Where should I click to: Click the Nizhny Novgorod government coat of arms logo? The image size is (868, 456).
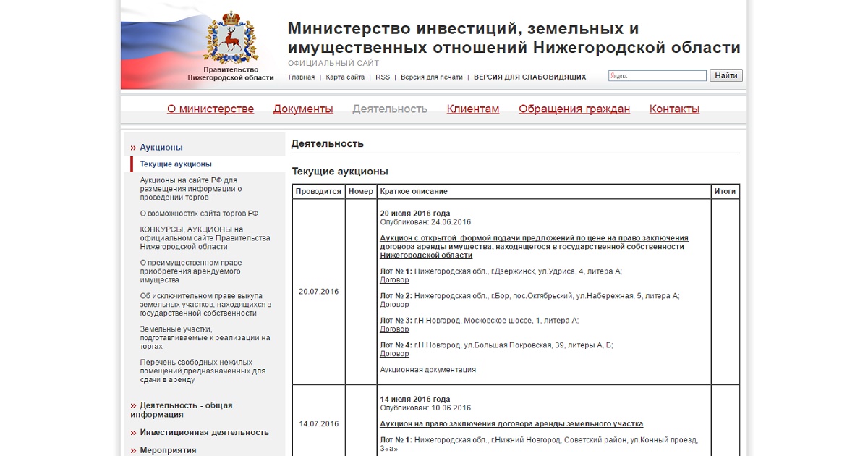[230, 40]
